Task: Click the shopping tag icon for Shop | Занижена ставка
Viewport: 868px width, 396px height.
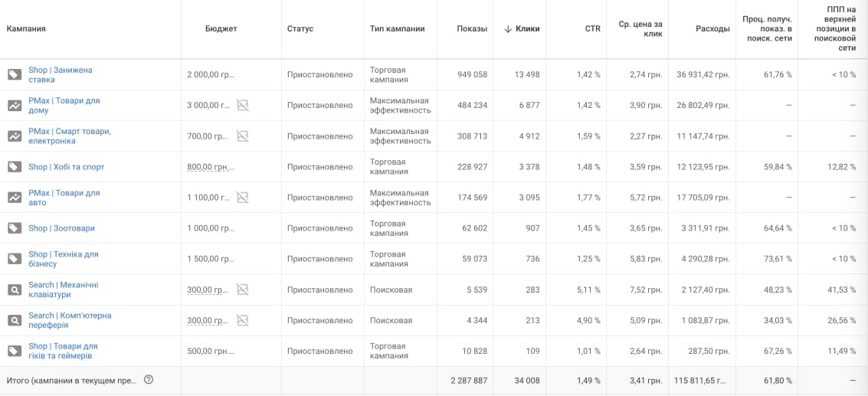Action: click(15, 75)
